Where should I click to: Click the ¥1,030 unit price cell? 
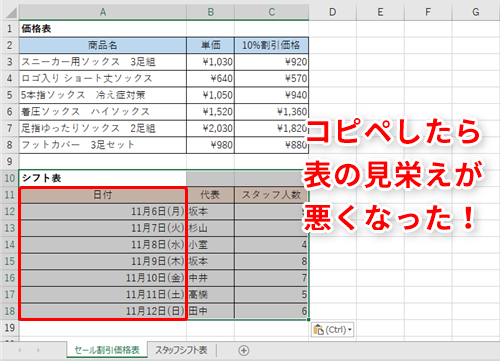(210, 62)
